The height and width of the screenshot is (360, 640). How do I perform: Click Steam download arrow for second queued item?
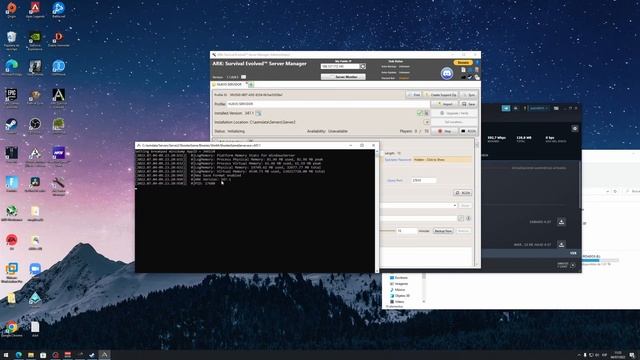coord(561,244)
